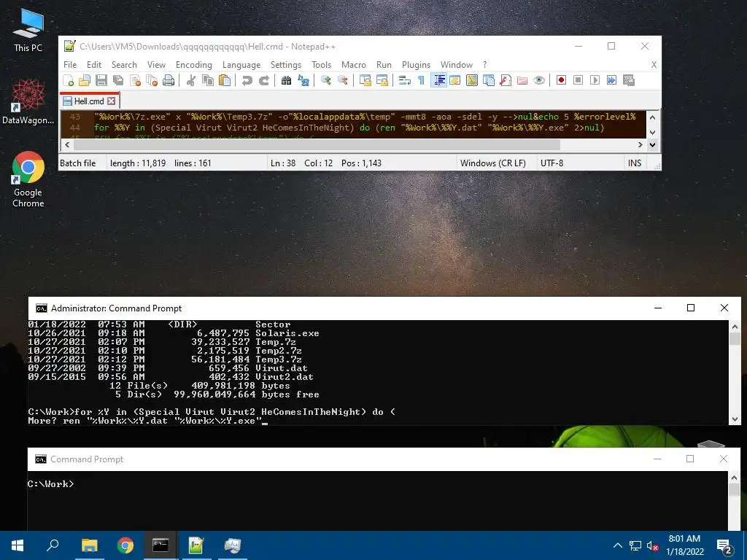Click the Copy toolbar icon
The width and height of the screenshot is (747, 560).
pos(208,80)
